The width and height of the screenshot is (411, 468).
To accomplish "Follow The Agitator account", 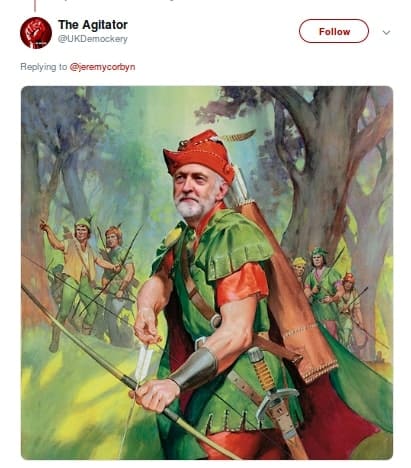I will tap(334, 31).
